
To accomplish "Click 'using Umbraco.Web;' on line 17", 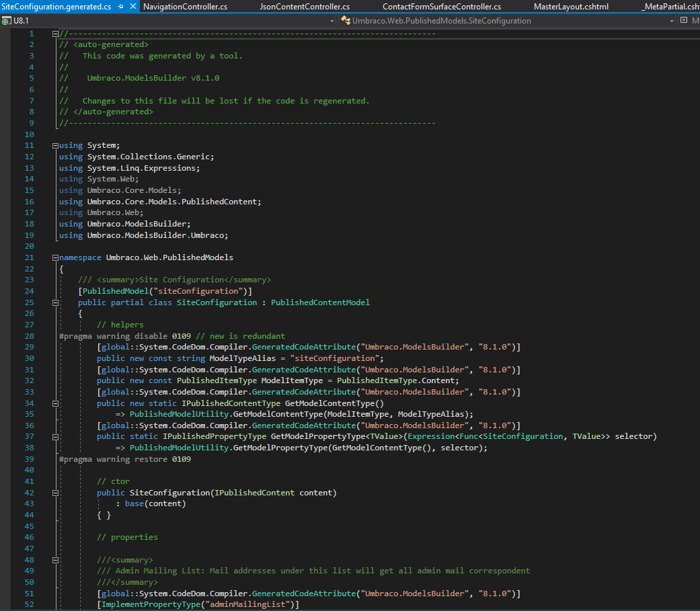I will click(x=101, y=213).
